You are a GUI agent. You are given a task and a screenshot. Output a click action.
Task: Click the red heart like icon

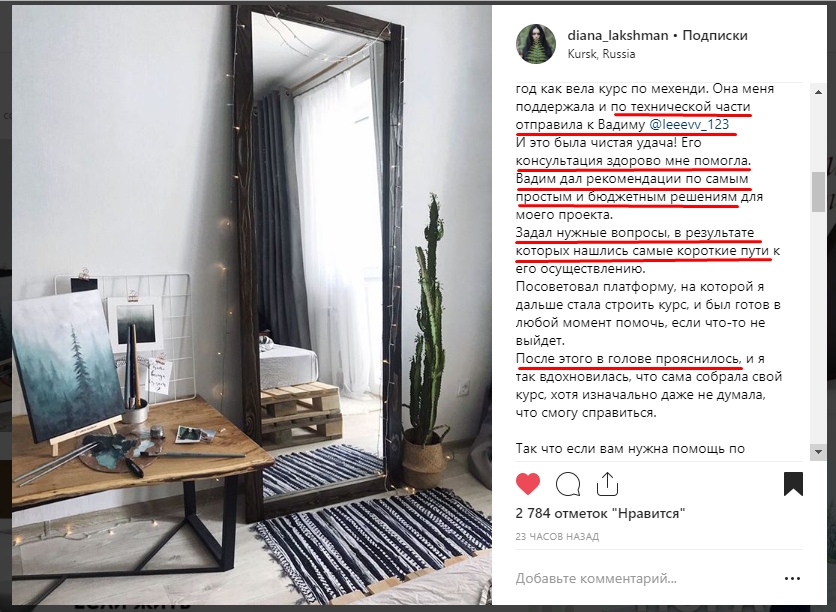tap(528, 484)
